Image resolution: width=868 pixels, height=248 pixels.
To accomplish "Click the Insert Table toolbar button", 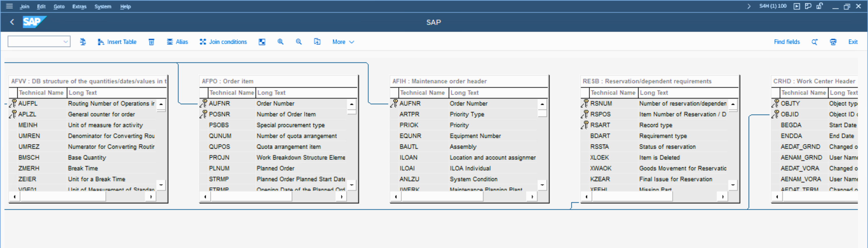I will click(x=117, y=42).
